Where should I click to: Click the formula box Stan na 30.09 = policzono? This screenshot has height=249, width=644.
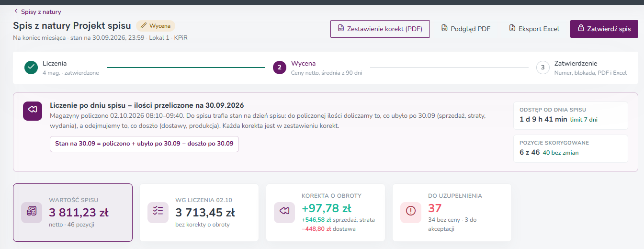point(144,144)
